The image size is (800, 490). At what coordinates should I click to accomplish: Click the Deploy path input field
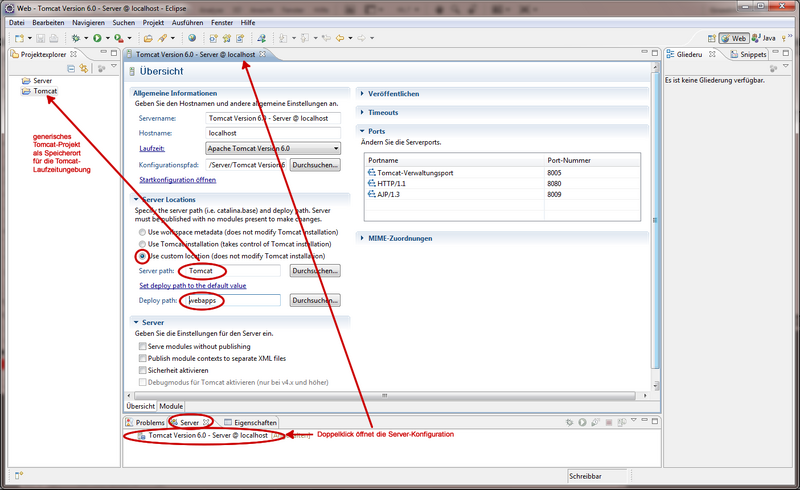click(x=233, y=301)
